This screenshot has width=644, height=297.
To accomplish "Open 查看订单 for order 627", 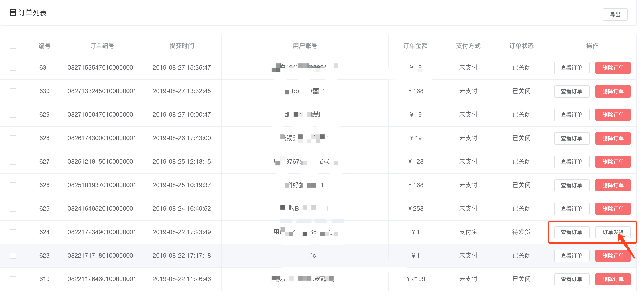I will coord(572,162).
